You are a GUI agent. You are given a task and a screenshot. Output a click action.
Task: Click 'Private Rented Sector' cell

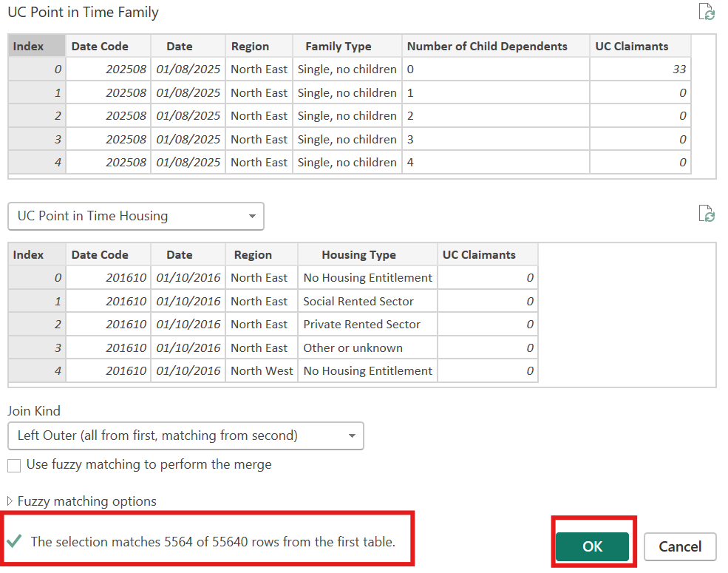tap(368, 324)
